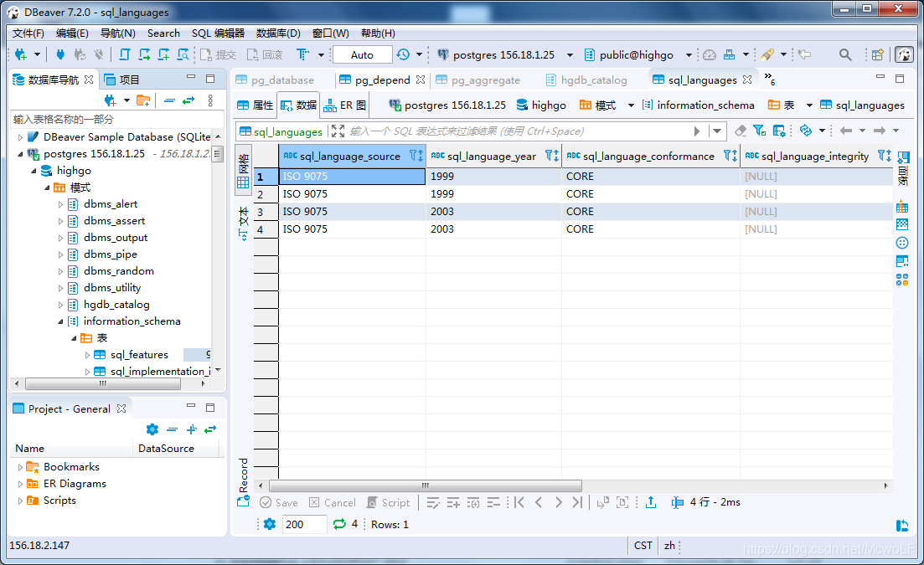The height and width of the screenshot is (565, 924).
Task: Collapse all nodes in database navigator
Action: [x=170, y=100]
